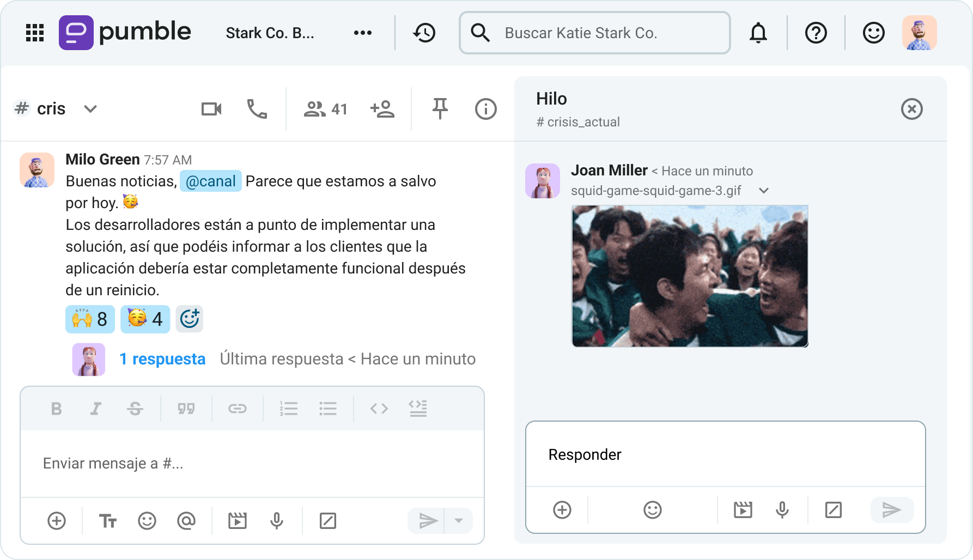Open the apps grid menu
Screen dimensions: 973x560
34,33
